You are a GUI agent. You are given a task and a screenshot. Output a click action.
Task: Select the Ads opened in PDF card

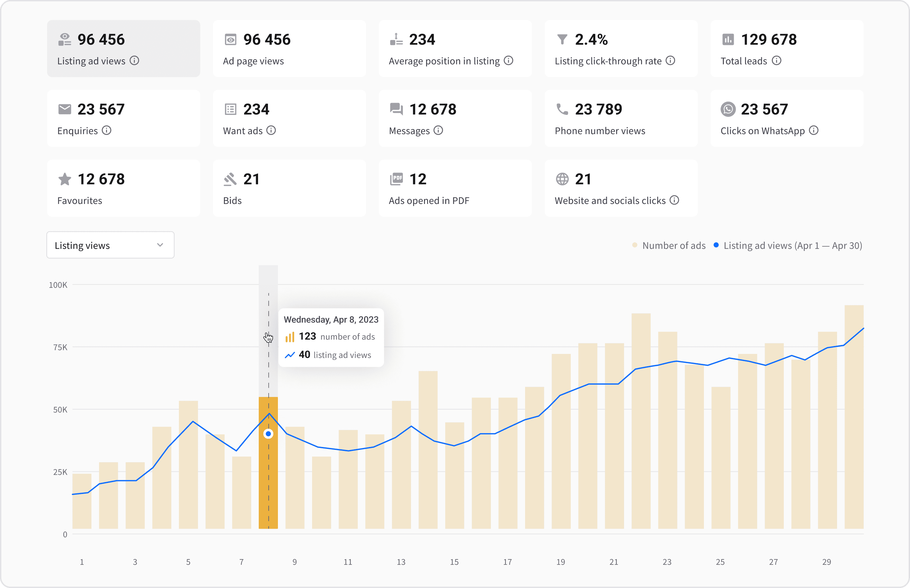coord(455,188)
